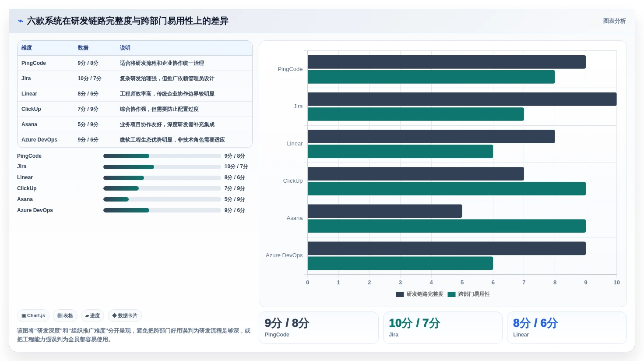
Task: Select the 表格 tag chip
Action: point(65,315)
